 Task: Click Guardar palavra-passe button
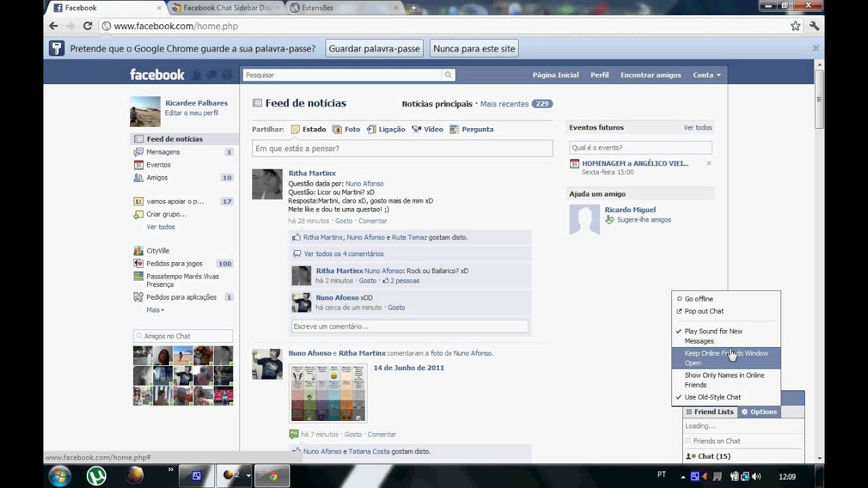(374, 49)
